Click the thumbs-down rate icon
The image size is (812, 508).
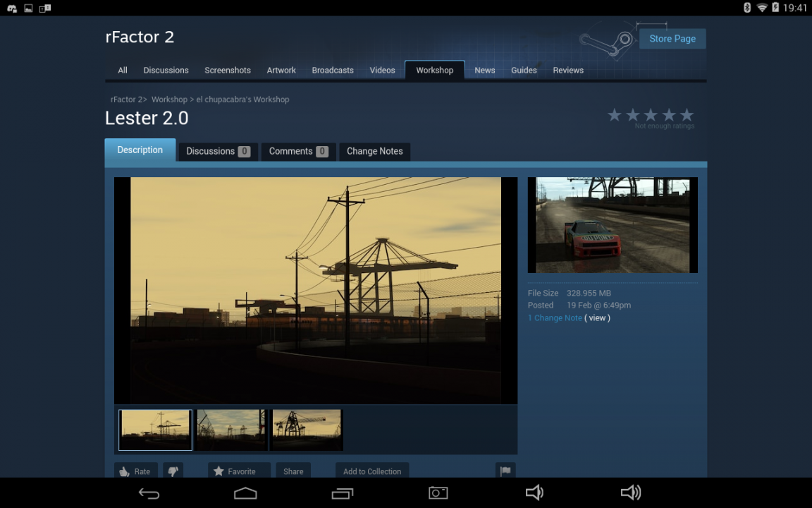[173, 471]
